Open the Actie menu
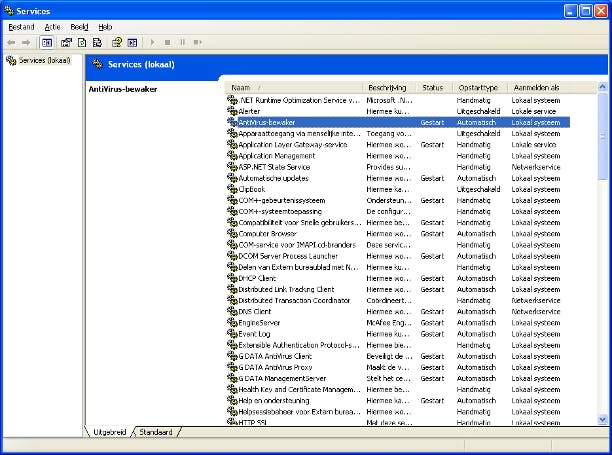The width and height of the screenshot is (612, 455). coord(52,27)
